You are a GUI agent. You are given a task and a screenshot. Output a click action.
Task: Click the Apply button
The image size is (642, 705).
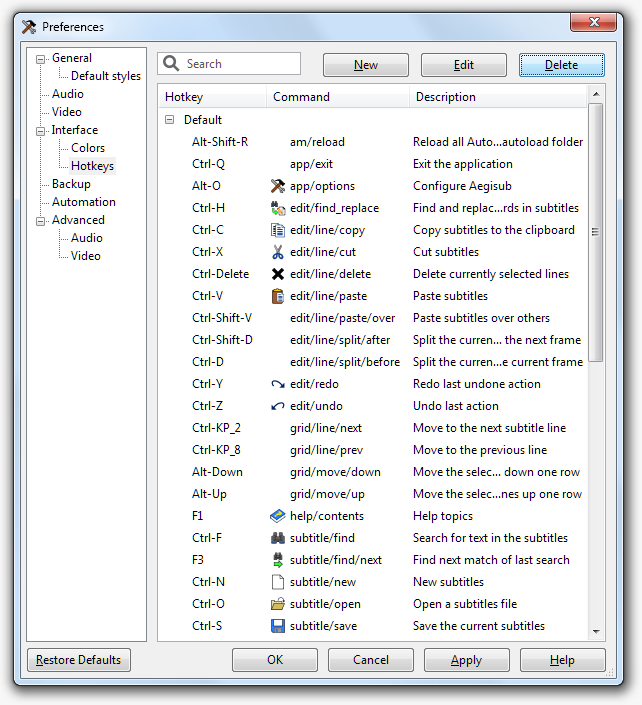coord(467,660)
